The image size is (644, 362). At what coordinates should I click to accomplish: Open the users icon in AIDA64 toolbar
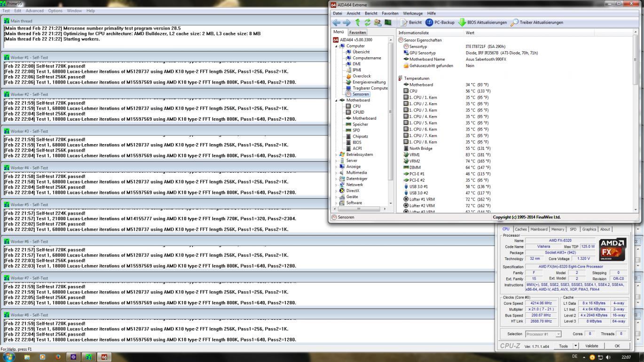(378, 23)
